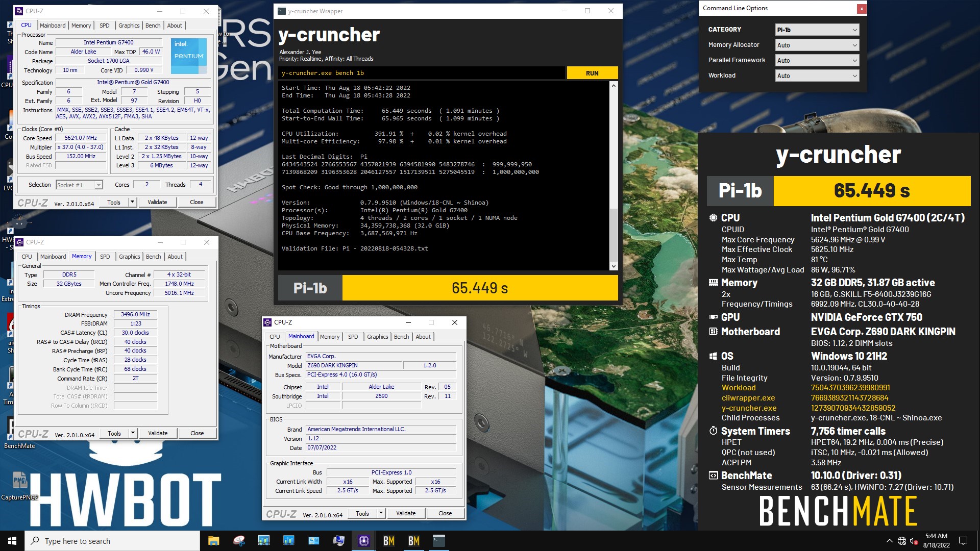Click the 'Type here to search' box

[112, 541]
